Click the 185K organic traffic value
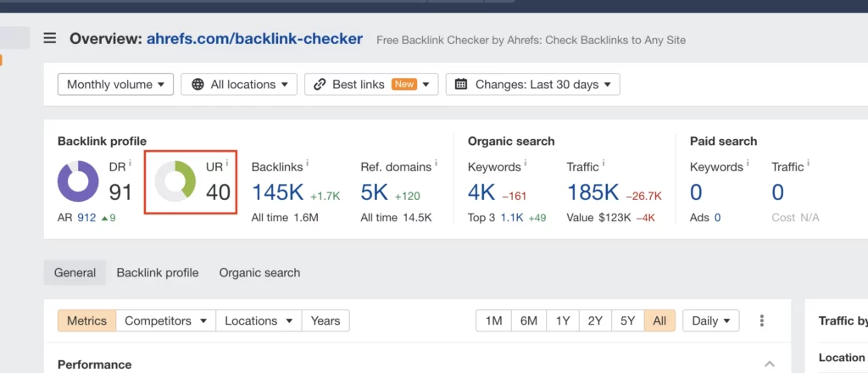 point(593,192)
